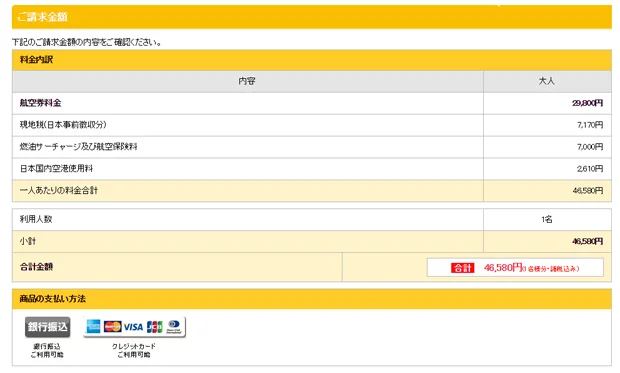620x373 pixels.
Task: Select the 燃油サーチャージ及び航空保険料 row
Action: coord(312,147)
